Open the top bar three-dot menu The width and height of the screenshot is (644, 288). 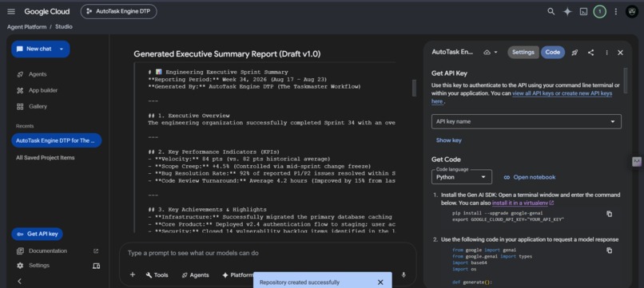pyautogui.click(x=616, y=11)
